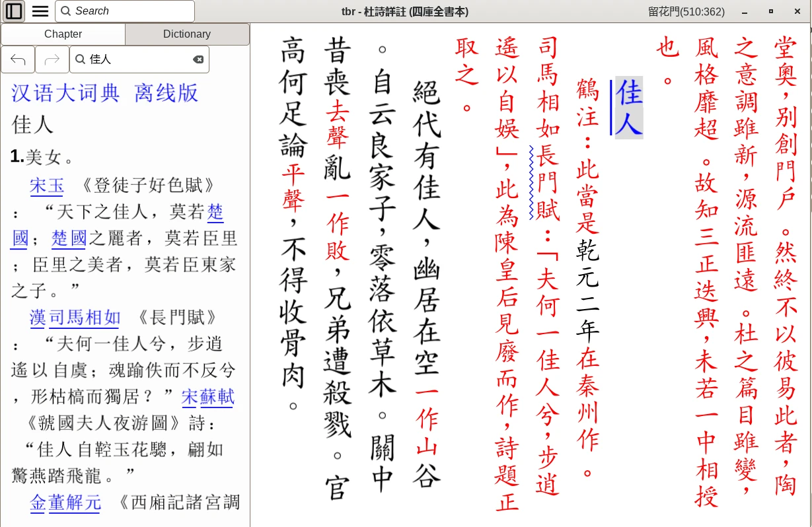Switch to the Chapter tab
The width and height of the screenshot is (812, 527).
(x=63, y=34)
